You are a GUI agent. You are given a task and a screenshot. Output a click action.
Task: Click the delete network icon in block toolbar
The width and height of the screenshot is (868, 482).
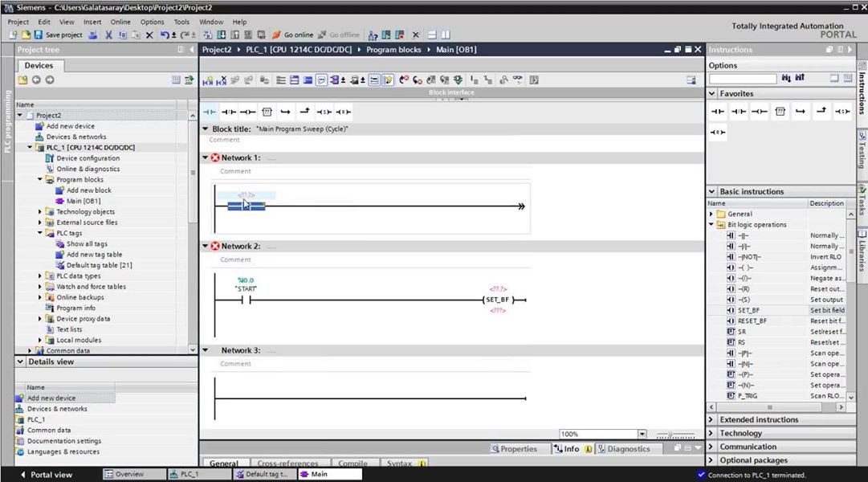pos(221,80)
